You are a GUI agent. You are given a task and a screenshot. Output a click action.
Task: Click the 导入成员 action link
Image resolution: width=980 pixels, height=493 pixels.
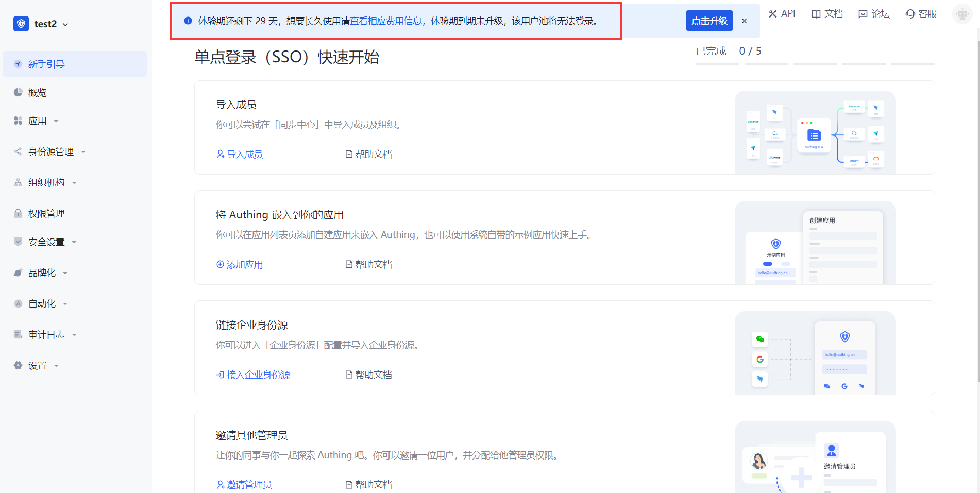[240, 155]
